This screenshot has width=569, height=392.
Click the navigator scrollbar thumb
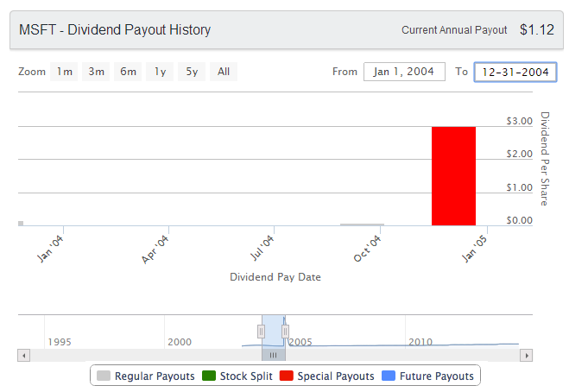[273, 355]
